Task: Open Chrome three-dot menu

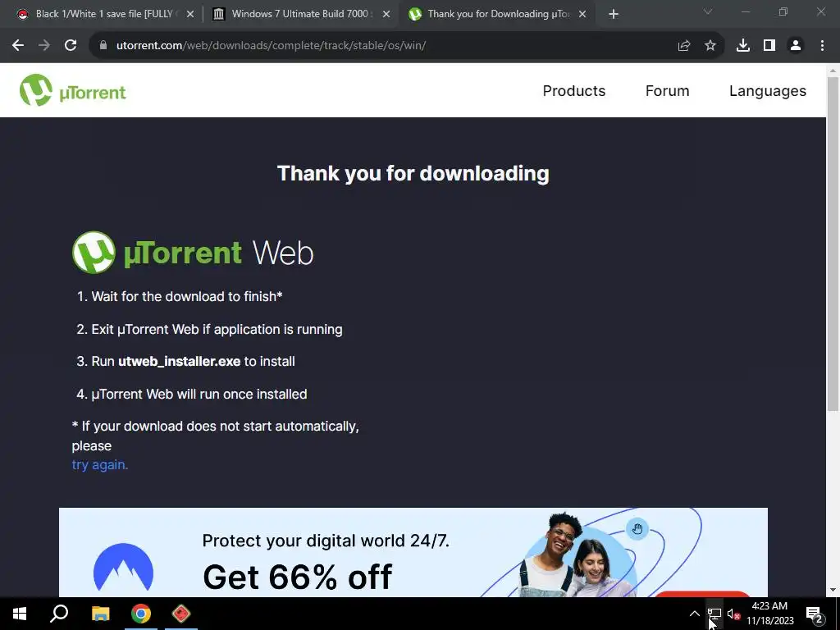Action: pyautogui.click(x=822, y=46)
